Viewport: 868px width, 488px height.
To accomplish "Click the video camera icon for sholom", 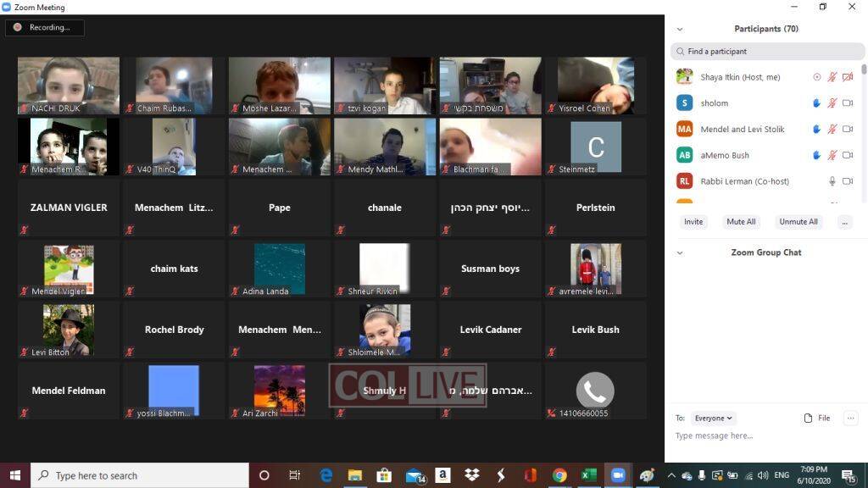I will pos(847,103).
